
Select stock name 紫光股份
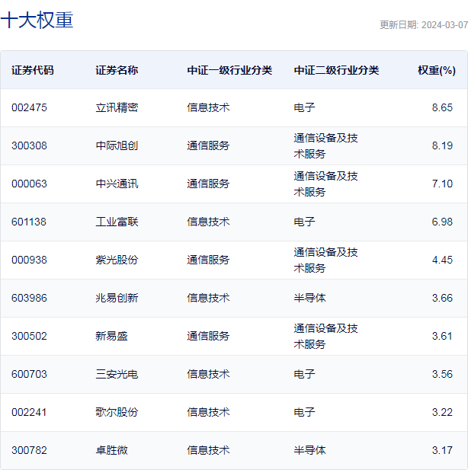click(x=117, y=260)
